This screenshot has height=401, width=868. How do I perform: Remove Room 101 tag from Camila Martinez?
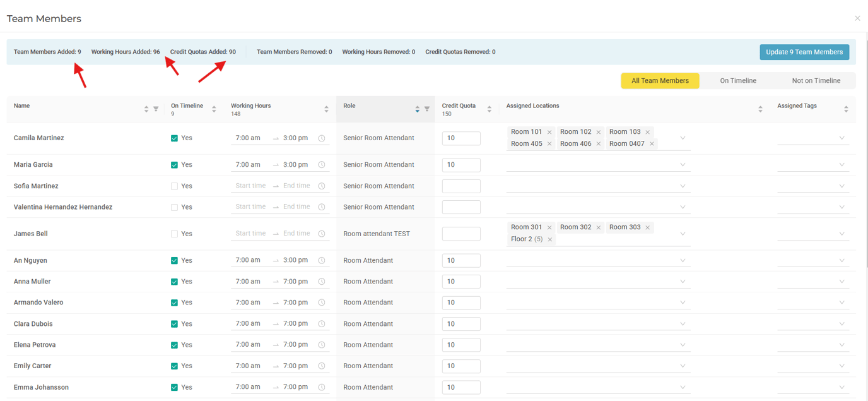[x=549, y=132]
